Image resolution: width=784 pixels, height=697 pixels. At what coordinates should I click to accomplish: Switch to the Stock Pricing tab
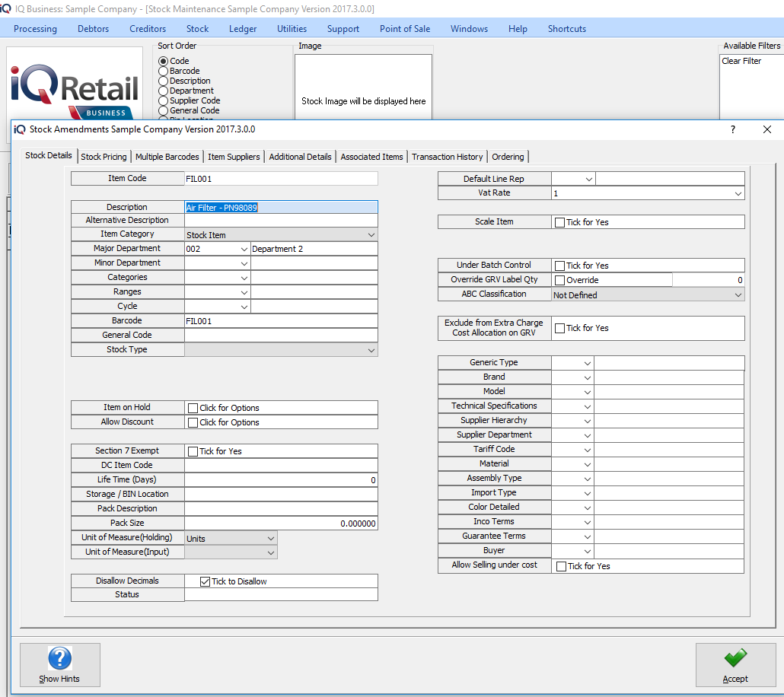[104, 157]
